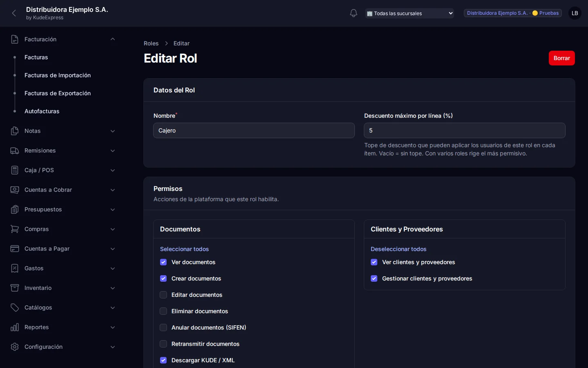Open Facturas de Exportación
588x368 pixels.
coord(58,93)
